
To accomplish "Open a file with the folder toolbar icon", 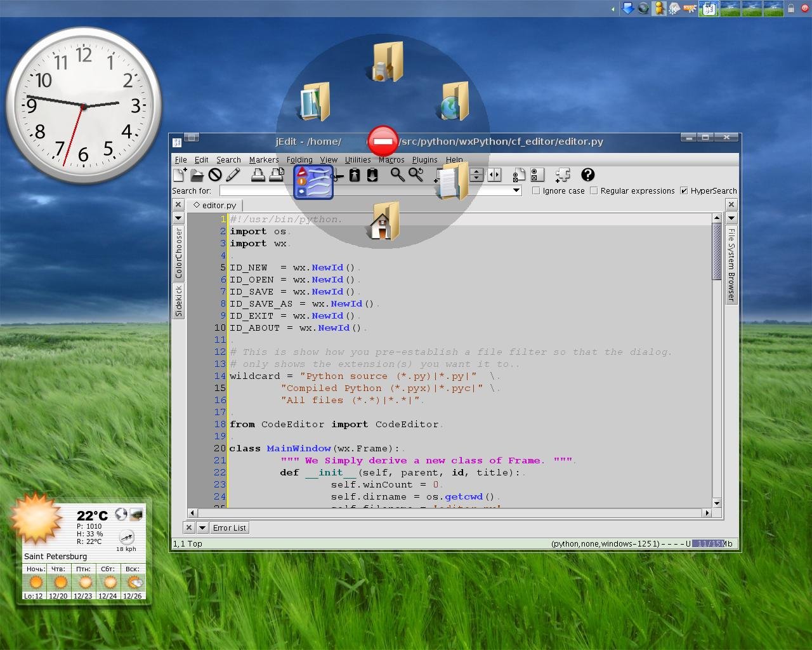I will (197, 175).
